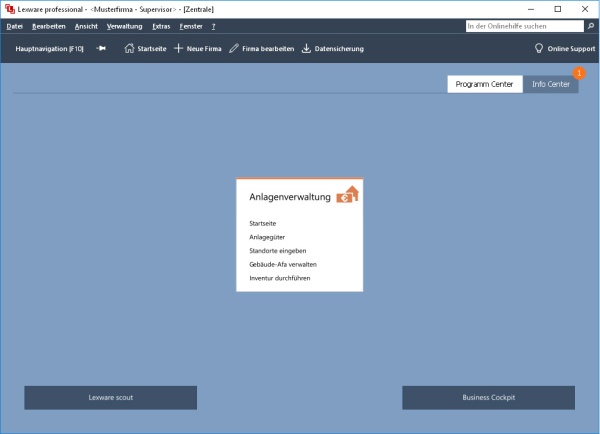Open the Datei menu
600x434 pixels.
click(15, 26)
